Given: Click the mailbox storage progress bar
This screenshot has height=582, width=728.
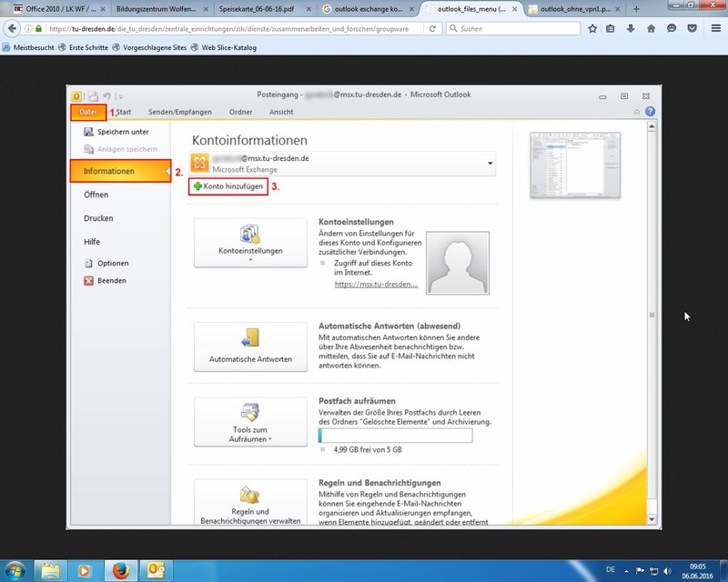Looking at the screenshot, I should click(395, 436).
